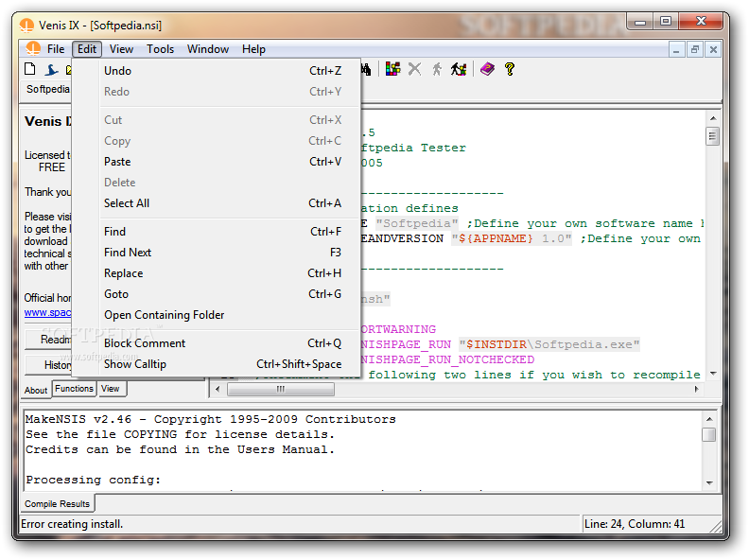Open the Help menu
Image resolution: width=749 pixels, height=560 pixels.
(x=253, y=49)
